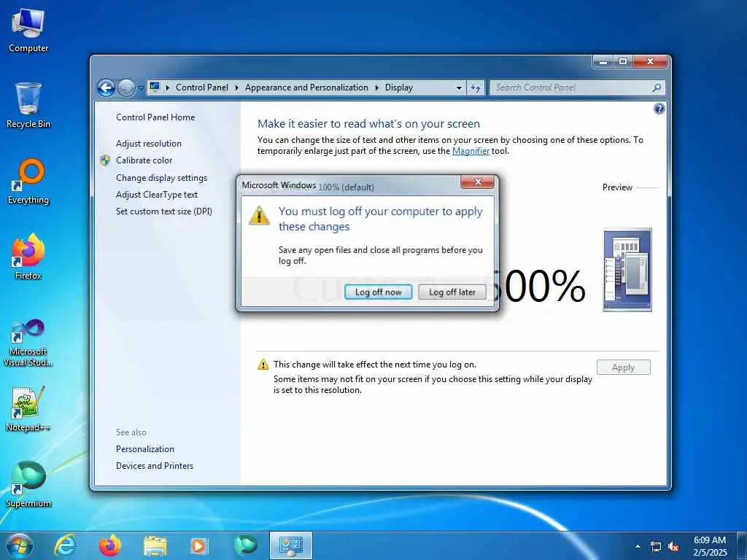Image resolution: width=747 pixels, height=560 pixels.
Task: Open Adjust resolution link
Action: pyautogui.click(x=149, y=144)
